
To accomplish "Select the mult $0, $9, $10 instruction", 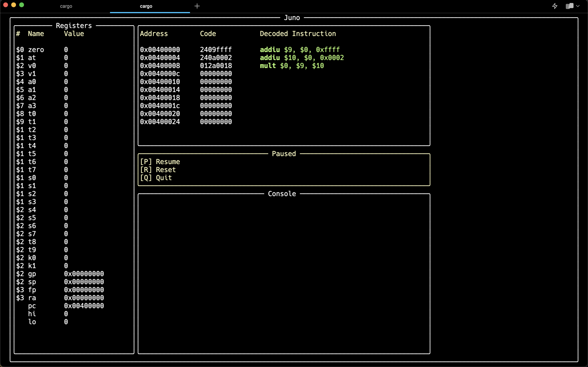I will click(x=292, y=66).
